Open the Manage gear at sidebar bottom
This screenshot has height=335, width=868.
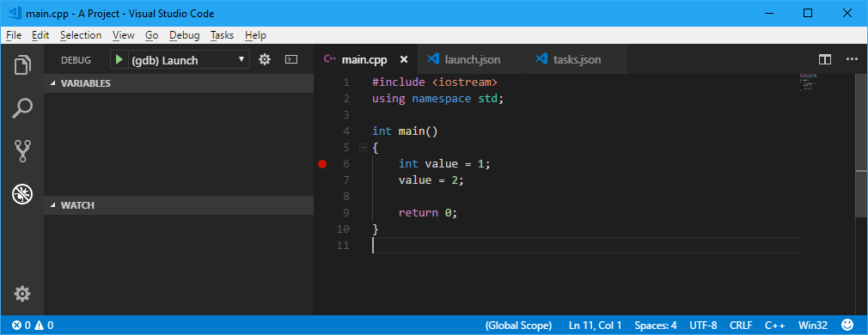tap(22, 294)
